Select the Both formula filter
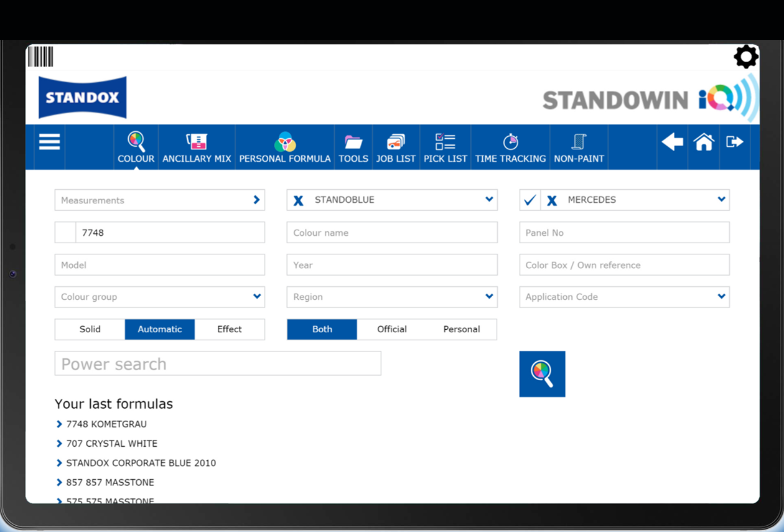The width and height of the screenshot is (784, 532). [322, 329]
